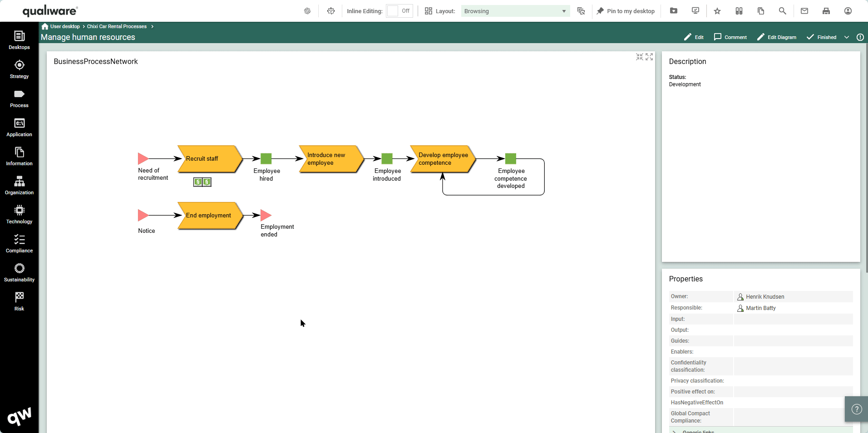Expand breadcrumb arrow after Chixi Car Rental Processes
868x433 pixels.
coord(153,26)
